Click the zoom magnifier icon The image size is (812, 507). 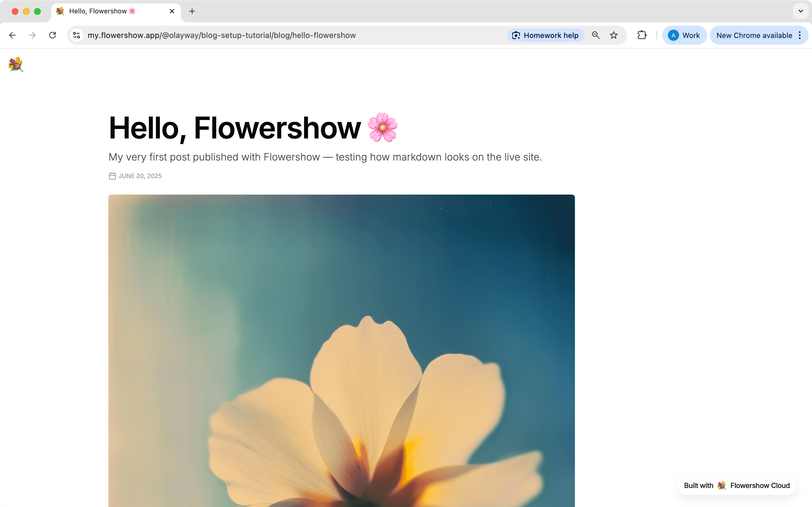pos(596,35)
